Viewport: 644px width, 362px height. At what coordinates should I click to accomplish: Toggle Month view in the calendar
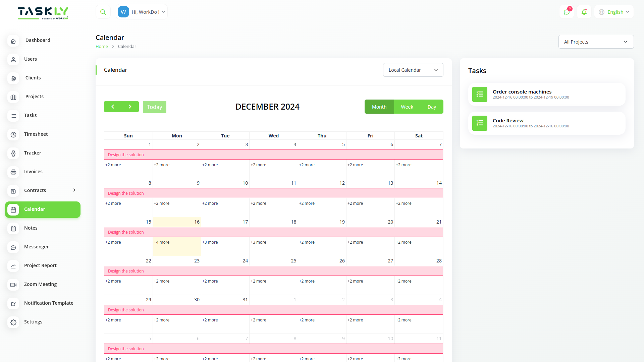click(379, 107)
